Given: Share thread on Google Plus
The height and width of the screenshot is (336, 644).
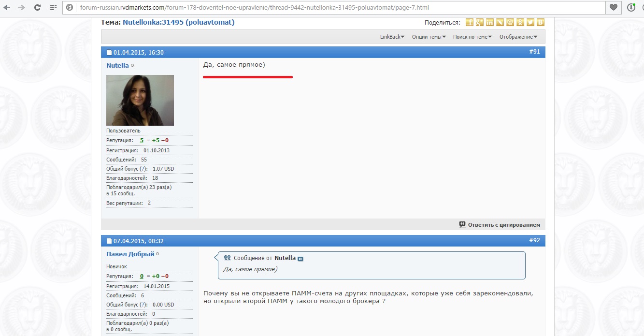Looking at the screenshot, I should pyautogui.click(x=479, y=23).
